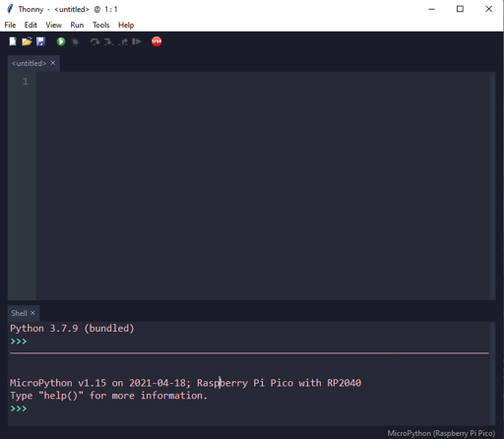Click the Step out debug icon
The width and height of the screenshot is (504, 439).
pos(123,41)
